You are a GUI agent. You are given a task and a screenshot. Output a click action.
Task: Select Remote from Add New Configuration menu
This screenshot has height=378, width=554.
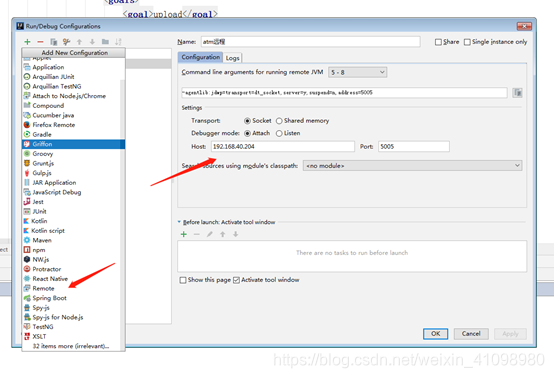[73, 288]
